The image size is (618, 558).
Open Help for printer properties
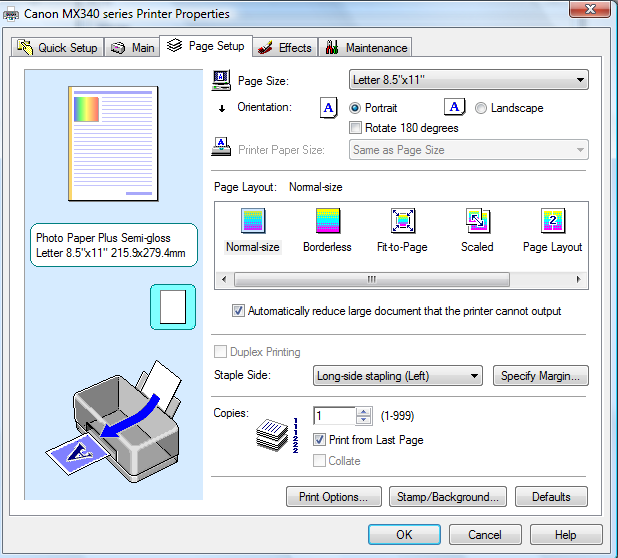(x=566, y=535)
